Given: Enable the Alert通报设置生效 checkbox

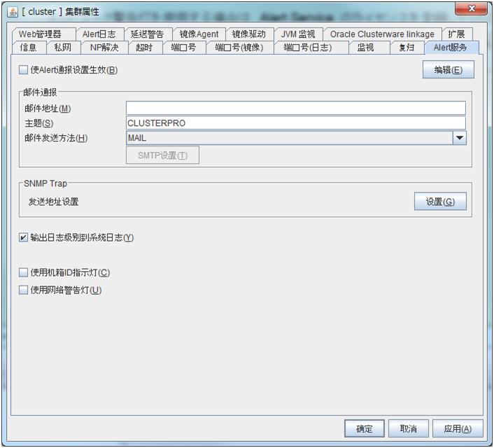Looking at the screenshot, I should 24,70.
